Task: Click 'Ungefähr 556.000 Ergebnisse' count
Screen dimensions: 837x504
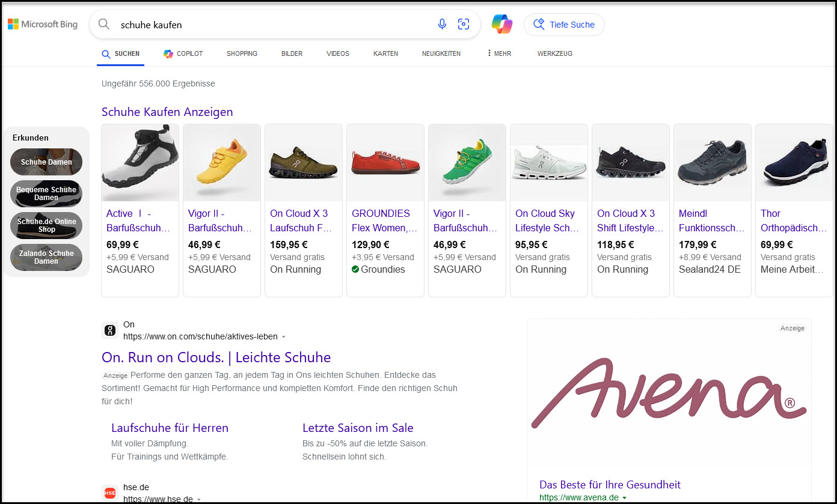Action: point(158,83)
